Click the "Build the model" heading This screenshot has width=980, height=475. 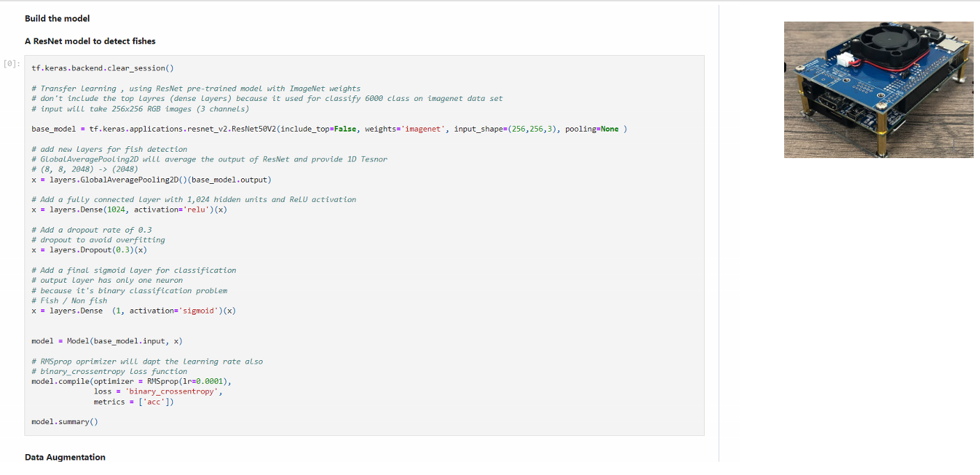pos(57,19)
